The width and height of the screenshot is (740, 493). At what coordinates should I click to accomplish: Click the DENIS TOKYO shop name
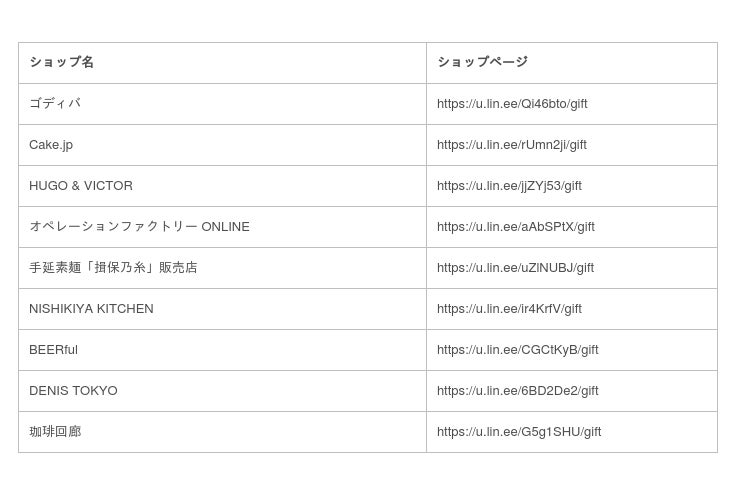(73, 391)
